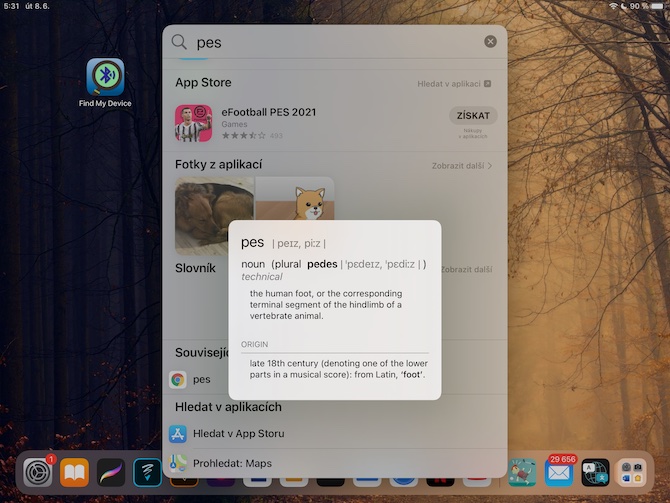
Task: Tap the eFootball star rating
Action: (x=244, y=135)
